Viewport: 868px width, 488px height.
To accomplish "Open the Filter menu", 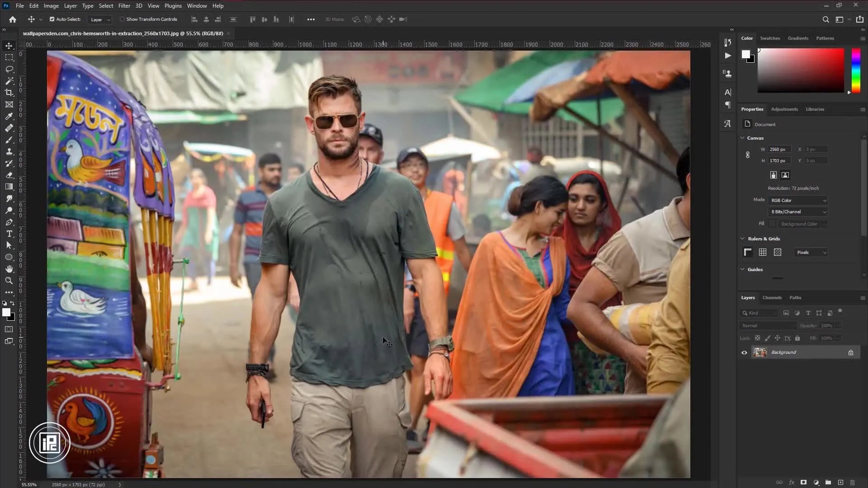I will click(124, 6).
